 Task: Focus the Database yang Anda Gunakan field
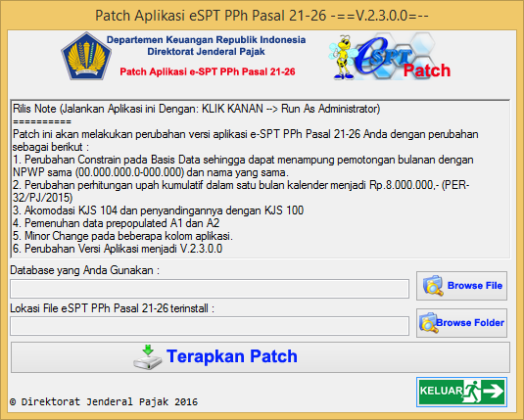(x=210, y=289)
